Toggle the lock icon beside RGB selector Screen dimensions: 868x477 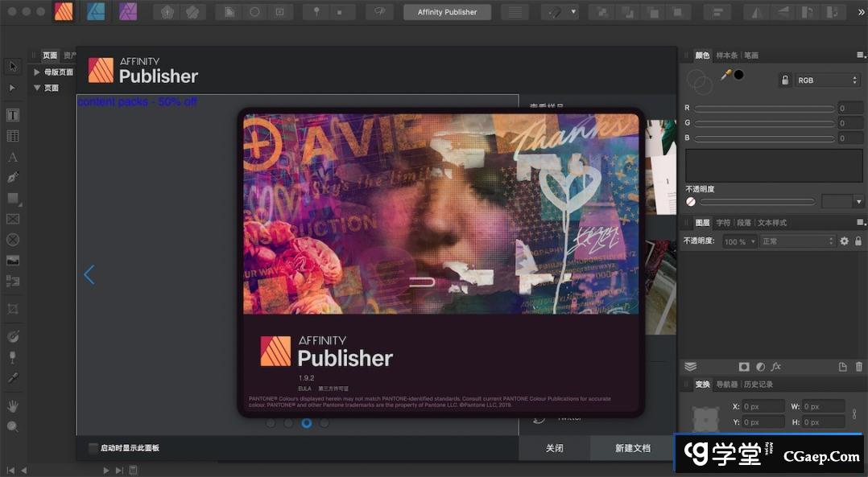click(784, 80)
